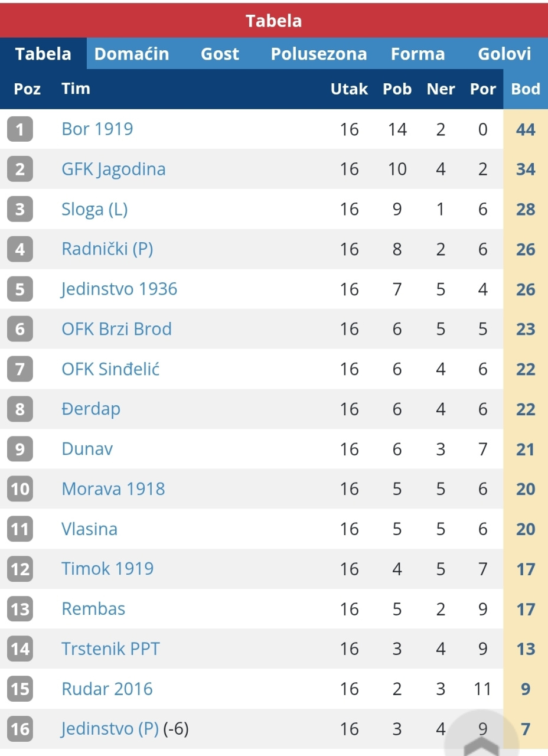Switch to the Domaćin tab
This screenshot has width=548, height=756.
[132, 54]
